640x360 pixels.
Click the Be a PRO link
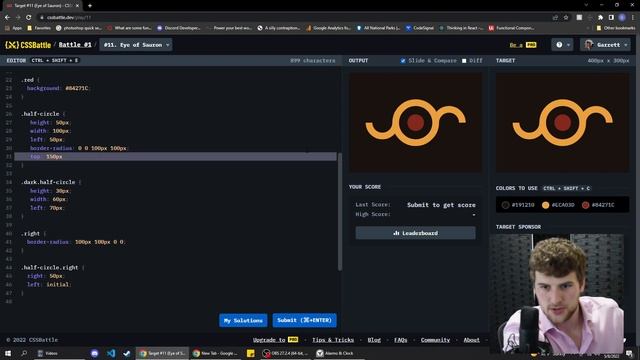click(x=522, y=45)
